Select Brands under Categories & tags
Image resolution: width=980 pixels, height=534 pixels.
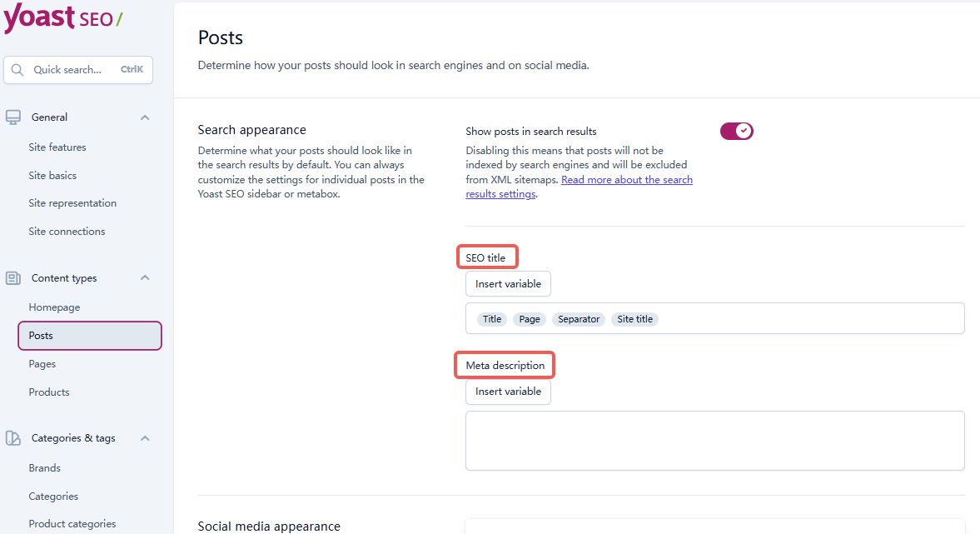(x=44, y=467)
